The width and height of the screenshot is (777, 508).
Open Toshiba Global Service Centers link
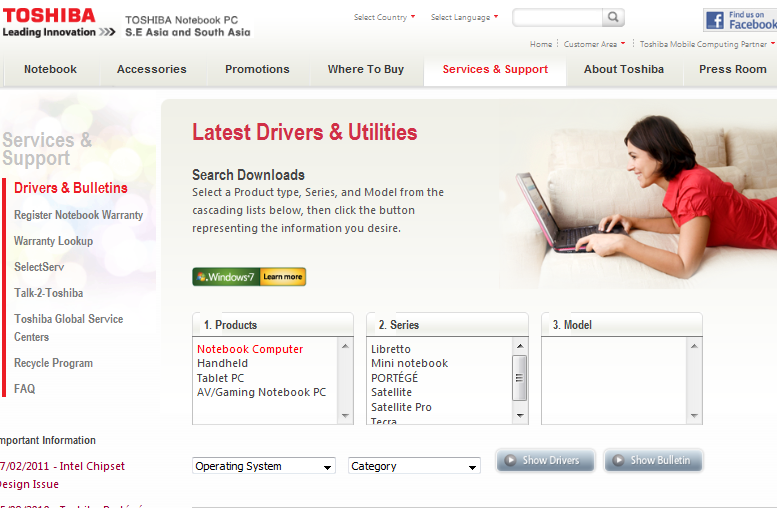tap(68, 328)
